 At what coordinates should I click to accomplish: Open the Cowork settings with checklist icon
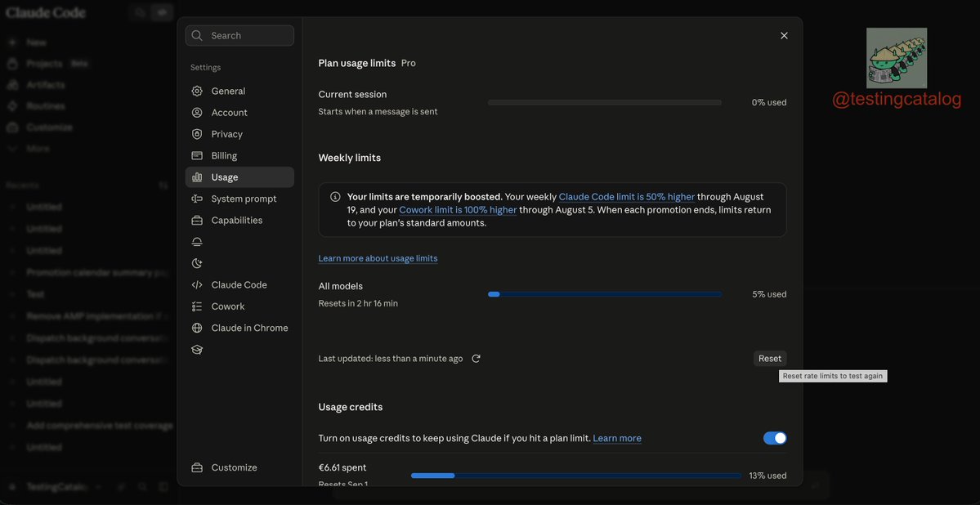pyautogui.click(x=239, y=306)
